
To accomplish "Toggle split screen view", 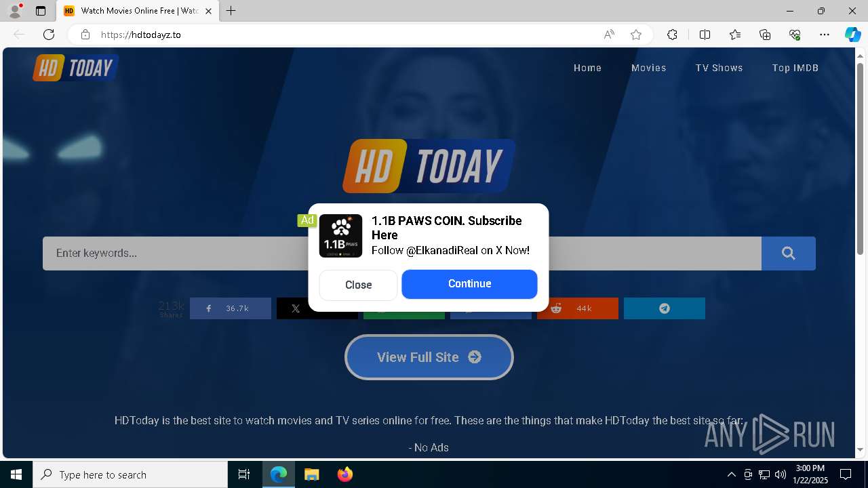I will (705, 35).
